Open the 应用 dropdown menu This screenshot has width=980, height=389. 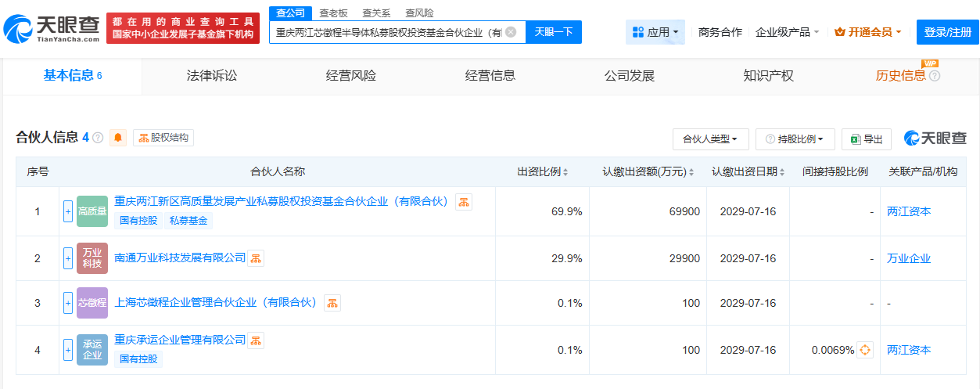655,32
